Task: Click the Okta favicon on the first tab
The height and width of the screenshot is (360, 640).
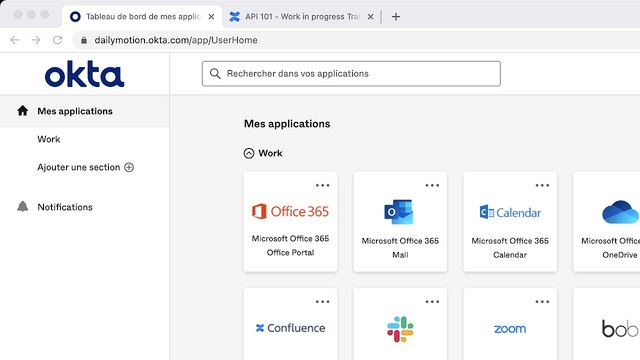Action: tap(75, 17)
